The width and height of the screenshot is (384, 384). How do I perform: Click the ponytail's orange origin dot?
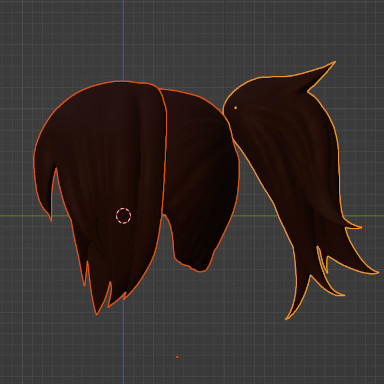[x=236, y=108]
